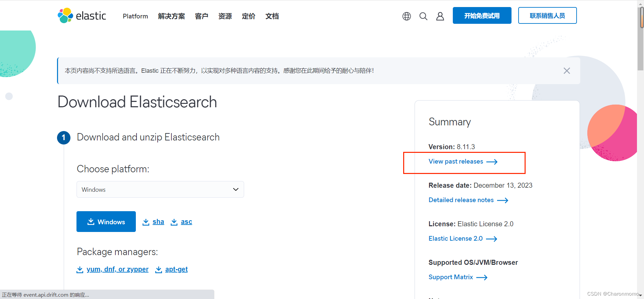Open the Elastic License 2.0 link

[455, 239]
